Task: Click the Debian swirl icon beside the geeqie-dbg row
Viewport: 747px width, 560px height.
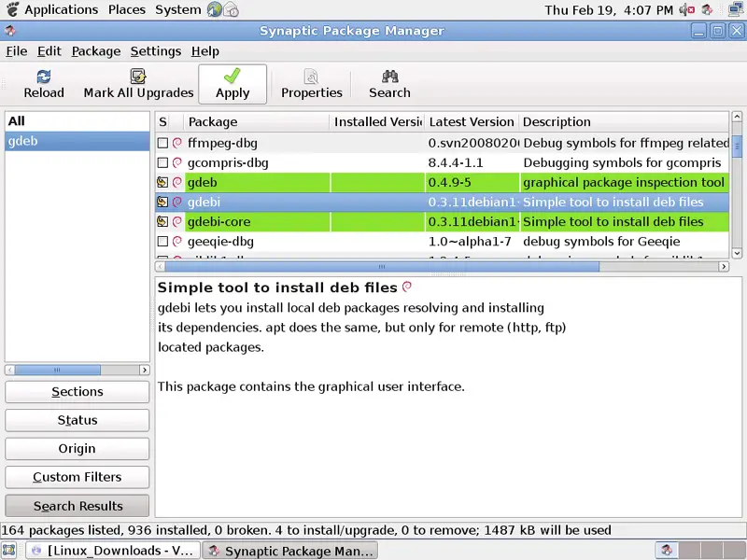Action: click(x=177, y=242)
